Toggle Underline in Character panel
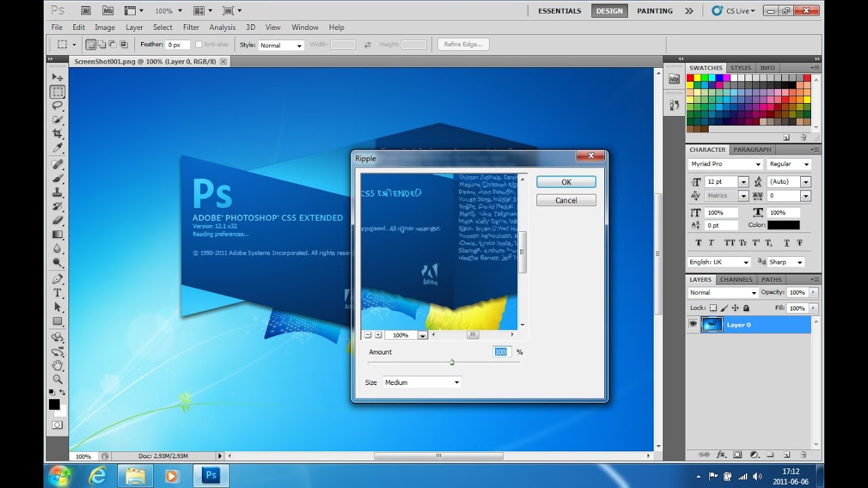 [787, 243]
